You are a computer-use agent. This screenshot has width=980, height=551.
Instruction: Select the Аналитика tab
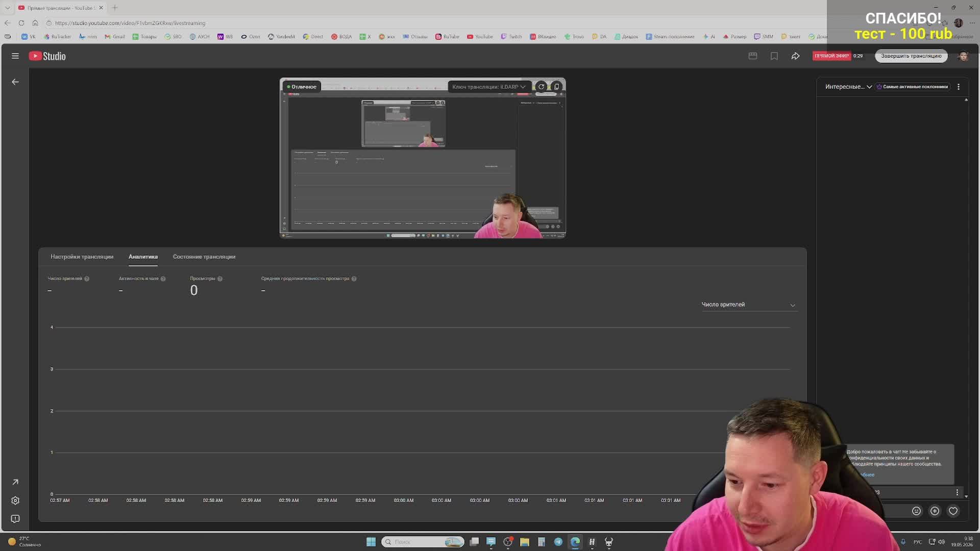[x=143, y=257]
